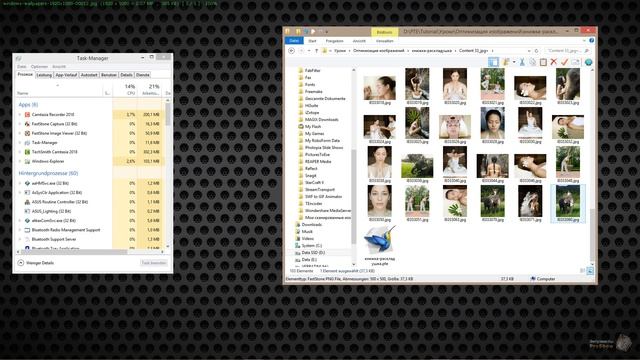Click the copy pages icon in Explorer toolbar
The width and height of the screenshot is (640, 360).
coord(533,62)
